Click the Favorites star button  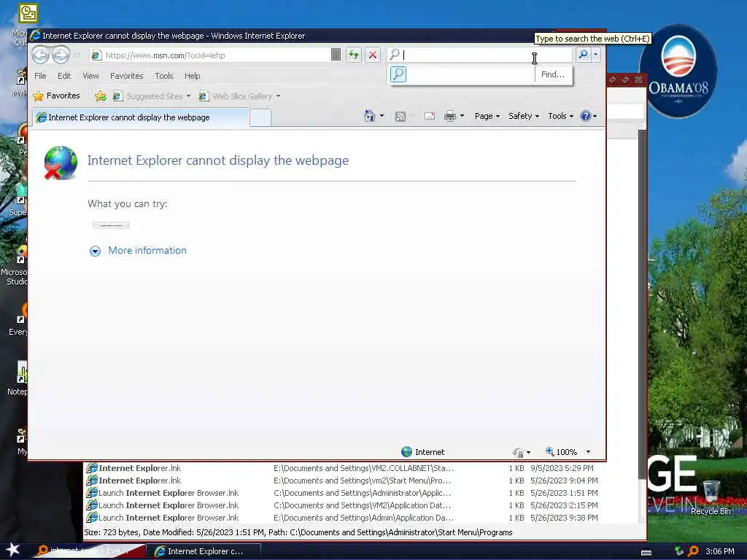(57, 96)
